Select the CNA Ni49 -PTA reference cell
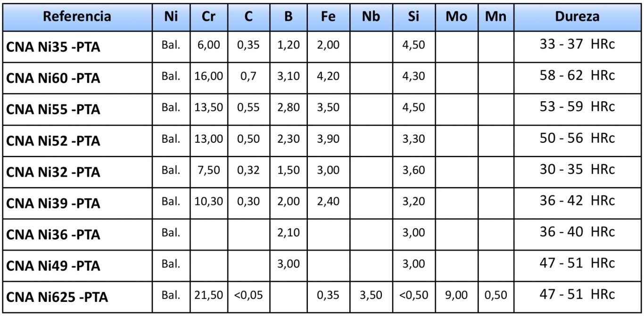This screenshot has width=644, height=316. tap(77, 266)
